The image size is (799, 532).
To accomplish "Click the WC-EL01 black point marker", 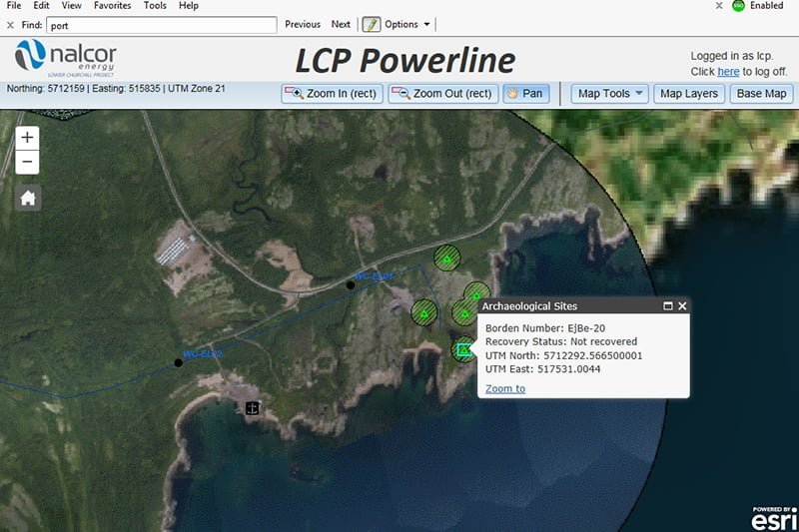I will (351, 285).
